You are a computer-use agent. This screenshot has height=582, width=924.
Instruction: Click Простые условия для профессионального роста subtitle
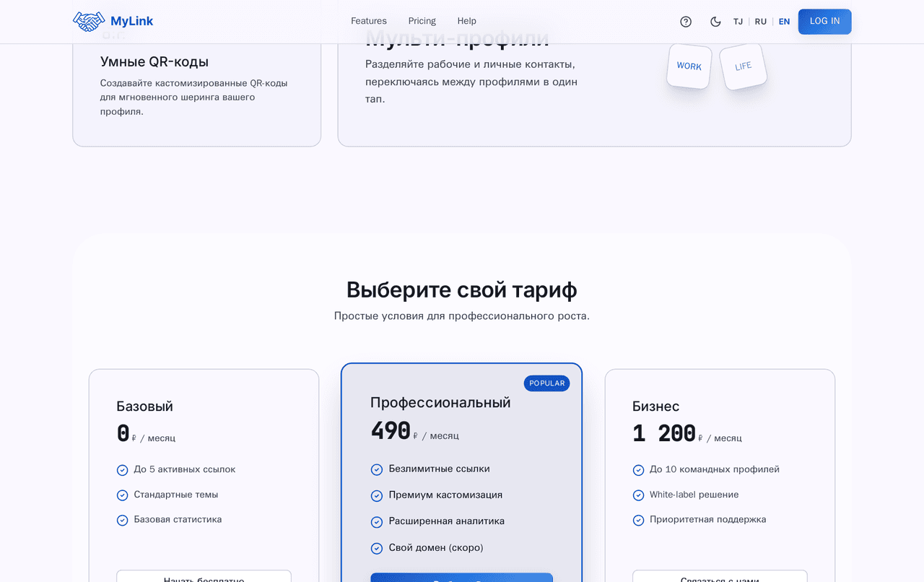coord(462,316)
